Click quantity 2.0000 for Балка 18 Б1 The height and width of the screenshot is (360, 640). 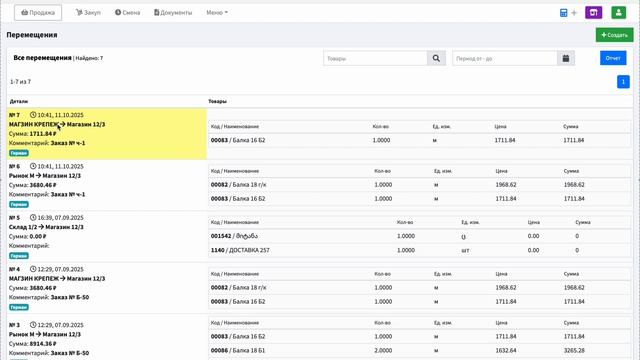[x=383, y=351]
